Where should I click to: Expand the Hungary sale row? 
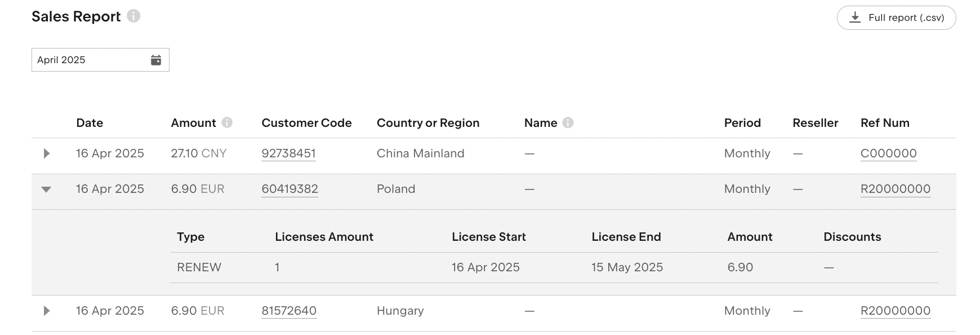(x=47, y=311)
